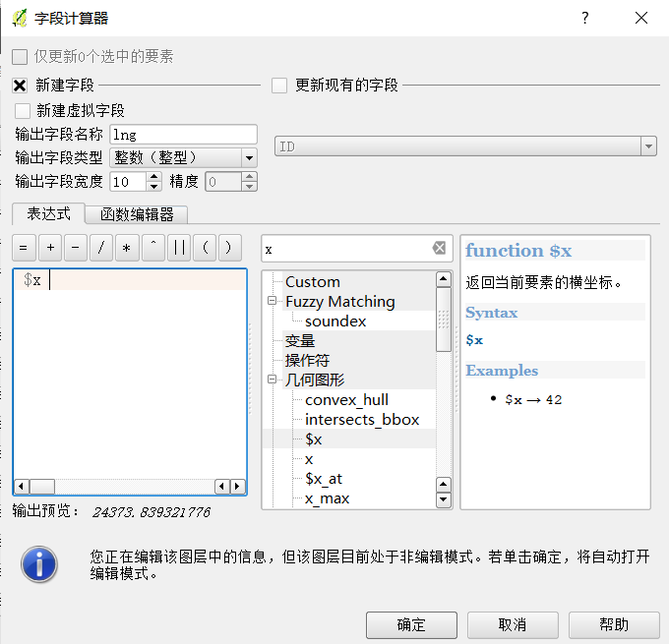Select the Custom group
The width and height of the screenshot is (669, 644).
(313, 282)
